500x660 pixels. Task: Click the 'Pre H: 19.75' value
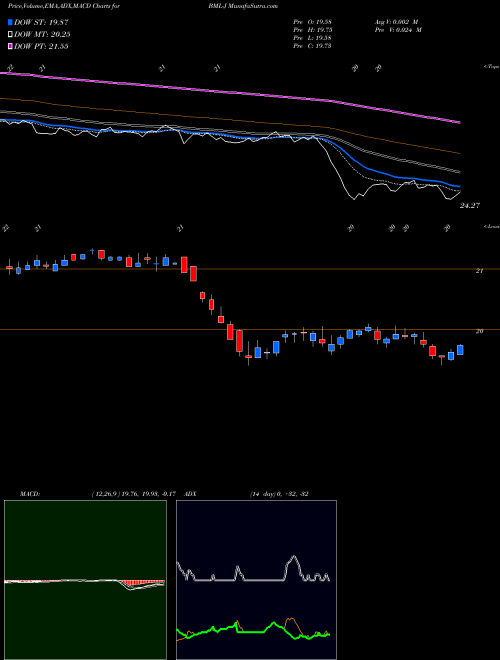pos(312,29)
